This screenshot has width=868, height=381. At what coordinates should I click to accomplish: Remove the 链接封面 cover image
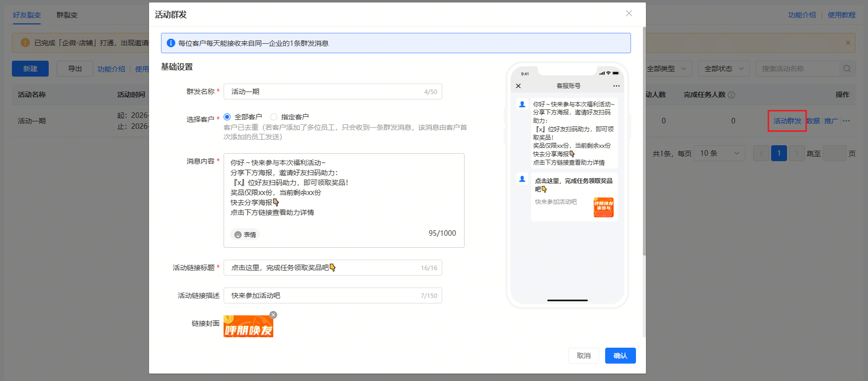(x=273, y=315)
